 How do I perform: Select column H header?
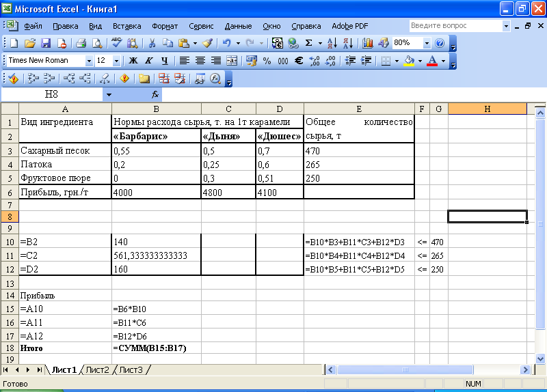488,109
